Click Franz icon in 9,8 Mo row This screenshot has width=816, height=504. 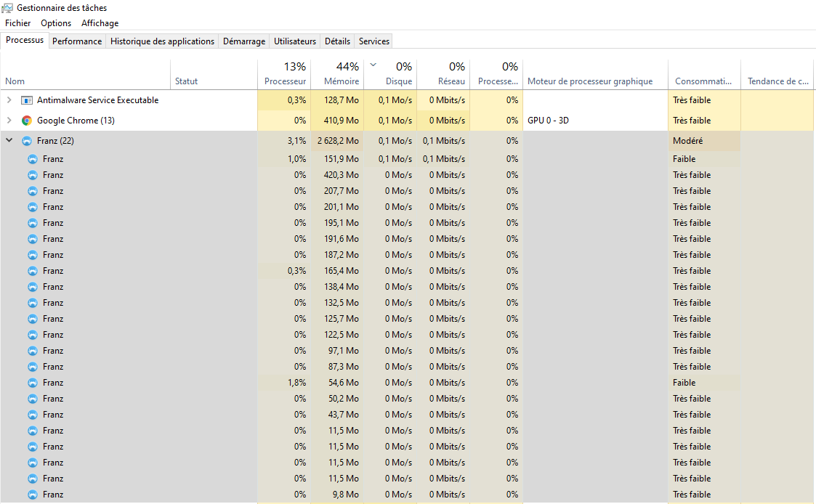click(x=32, y=495)
